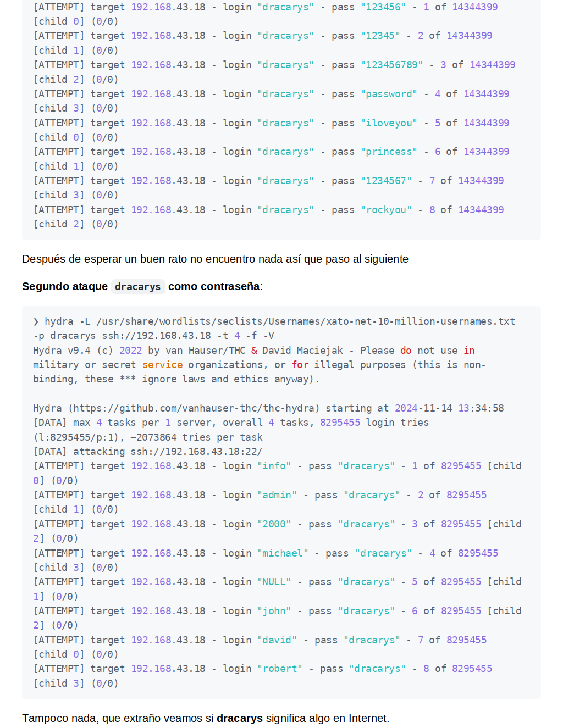Click the login name "info"
This screenshot has width=563, height=728.
click(274, 466)
